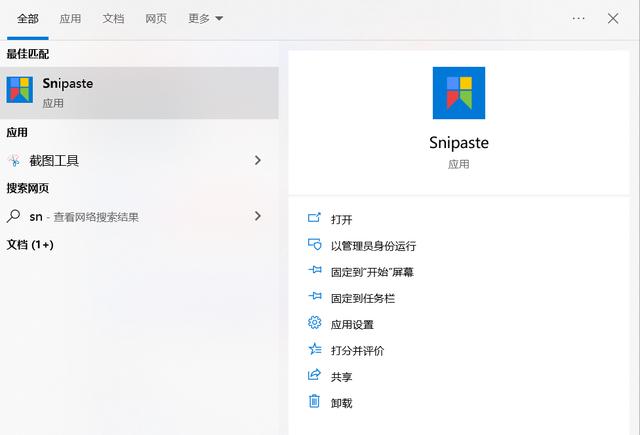Click the large Snipaste logo in preview pane
Screen dimensions: 640x435
tap(459, 93)
